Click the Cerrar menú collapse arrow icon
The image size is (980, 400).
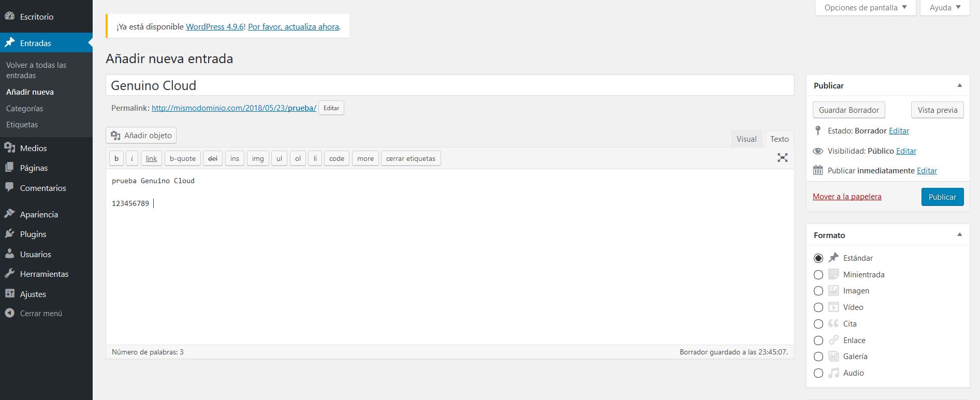(x=9, y=313)
